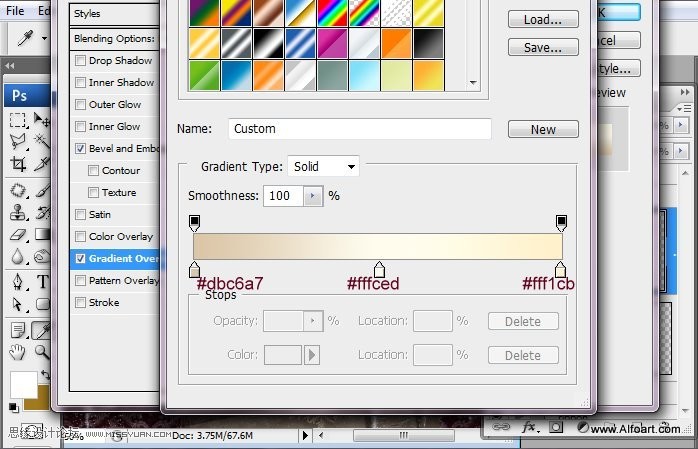Image resolution: width=698 pixels, height=449 pixels.
Task: Select the Slice tool
Action: click(42, 164)
